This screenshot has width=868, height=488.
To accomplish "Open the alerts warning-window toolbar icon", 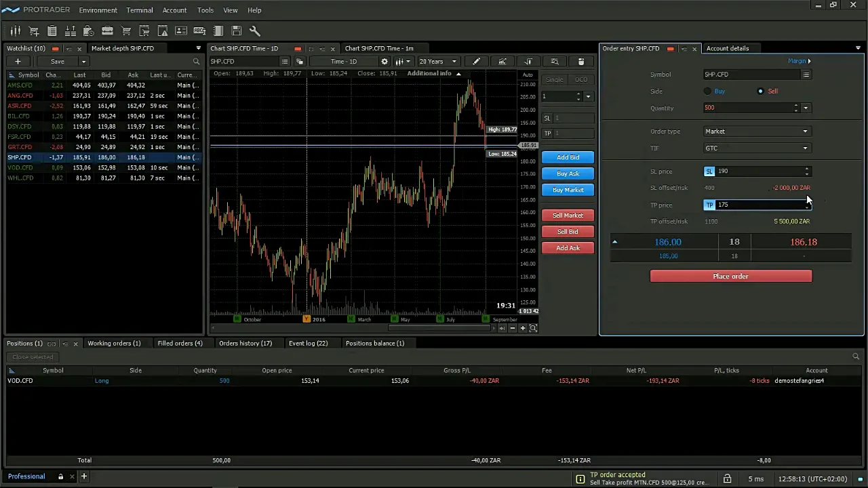I will (163, 30).
